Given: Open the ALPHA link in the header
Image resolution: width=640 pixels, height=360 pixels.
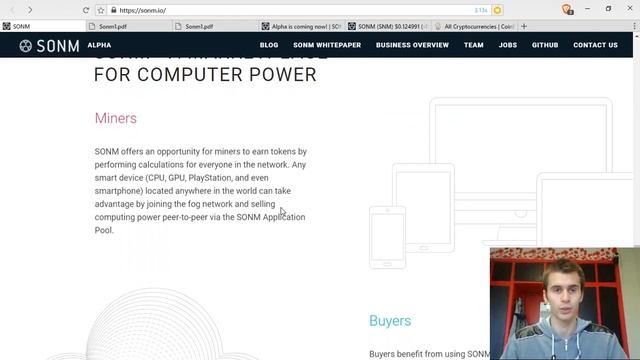Looking at the screenshot, I should (99, 45).
